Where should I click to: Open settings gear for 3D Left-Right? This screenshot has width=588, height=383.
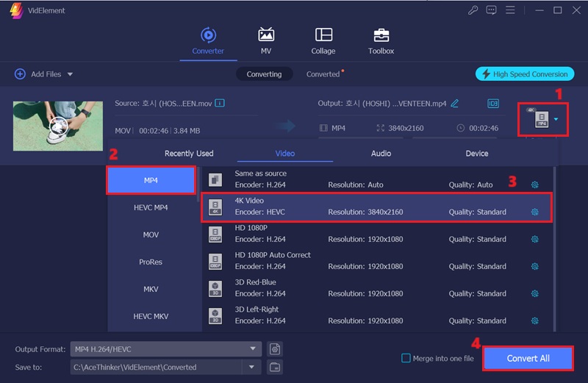click(535, 321)
